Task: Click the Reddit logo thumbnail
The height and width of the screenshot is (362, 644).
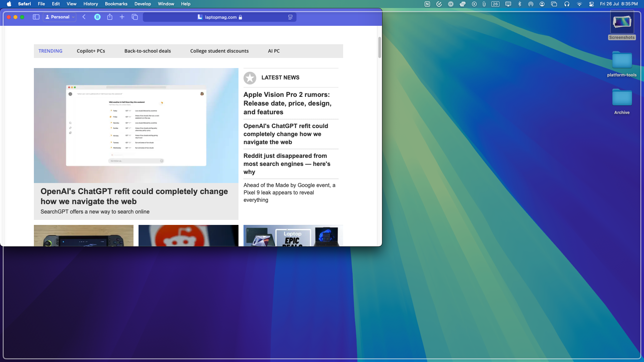Action: tap(189, 236)
